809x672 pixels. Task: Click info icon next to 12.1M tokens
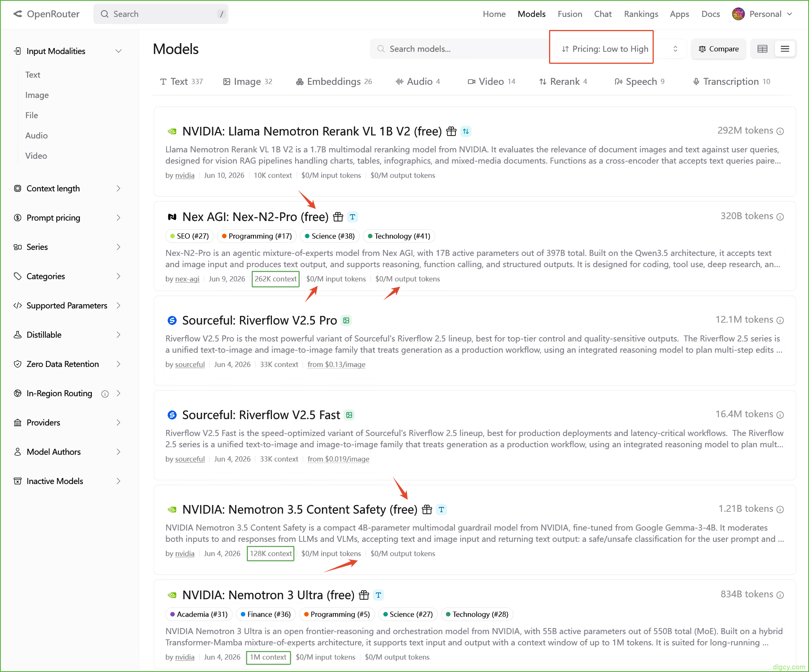[780, 320]
